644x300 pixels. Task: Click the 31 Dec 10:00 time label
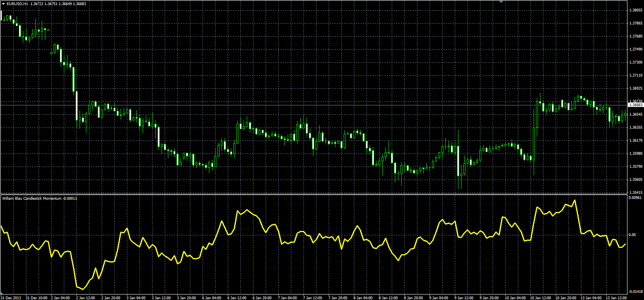pos(37,298)
